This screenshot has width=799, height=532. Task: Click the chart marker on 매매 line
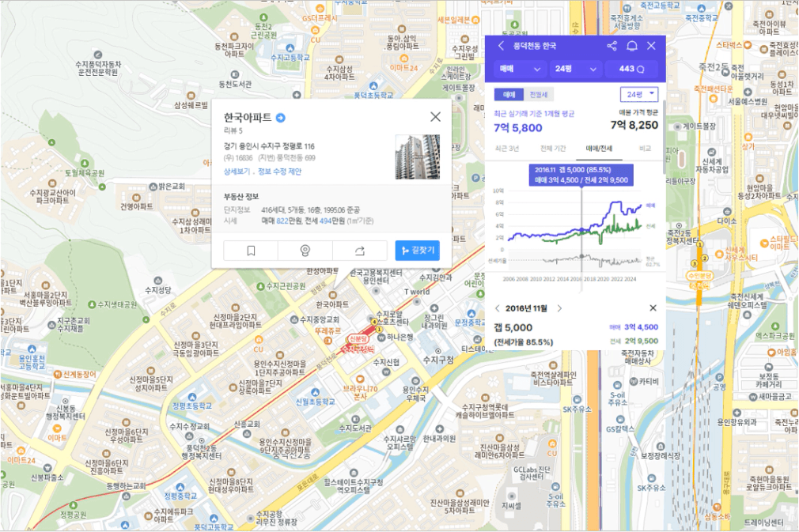[581, 231]
